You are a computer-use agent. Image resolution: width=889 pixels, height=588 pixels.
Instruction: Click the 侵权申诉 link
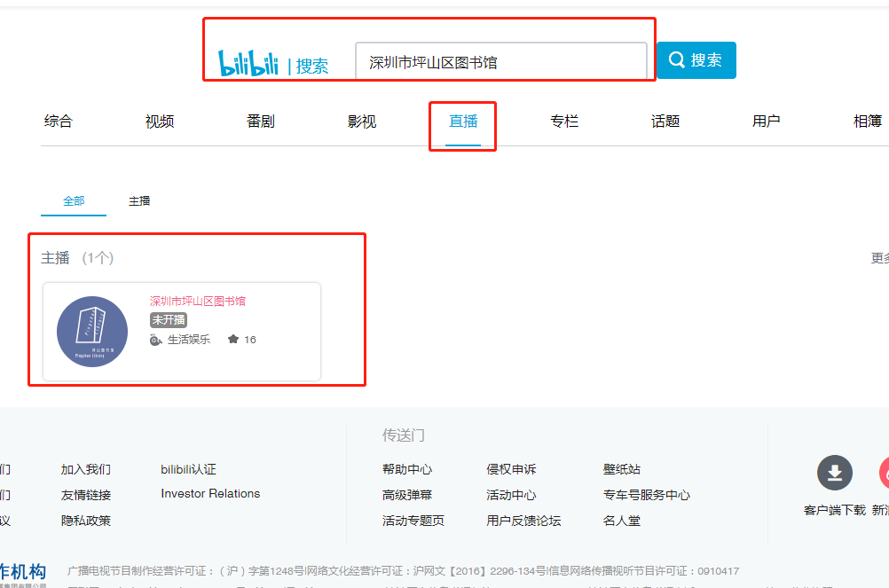coord(511,469)
